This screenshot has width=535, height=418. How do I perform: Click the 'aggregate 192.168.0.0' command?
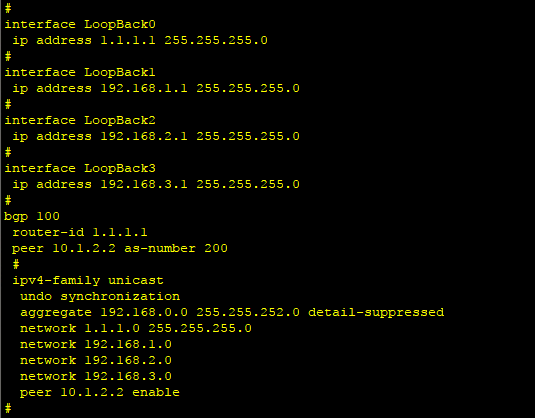[x=104, y=313]
